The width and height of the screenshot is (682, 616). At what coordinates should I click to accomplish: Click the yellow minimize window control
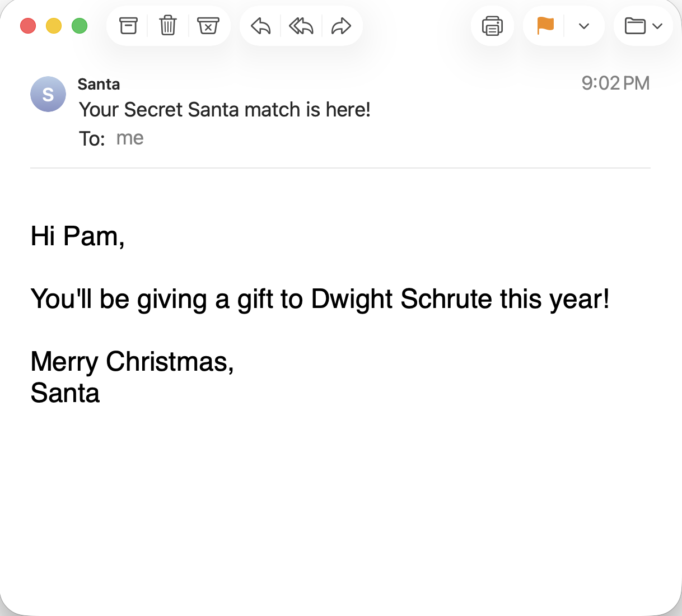[54, 26]
